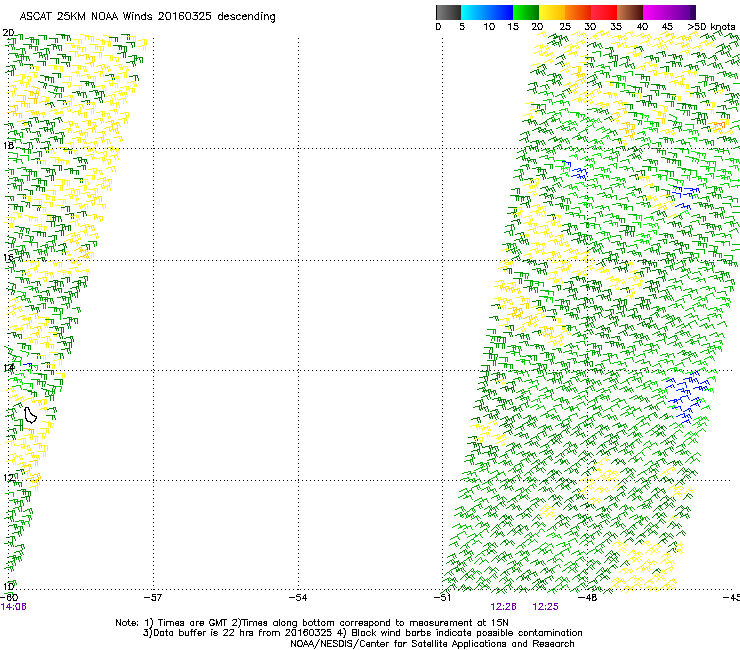Click the gray 0-5 knots legend segment
This screenshot has height=650, width=740.
coord(448,12)
